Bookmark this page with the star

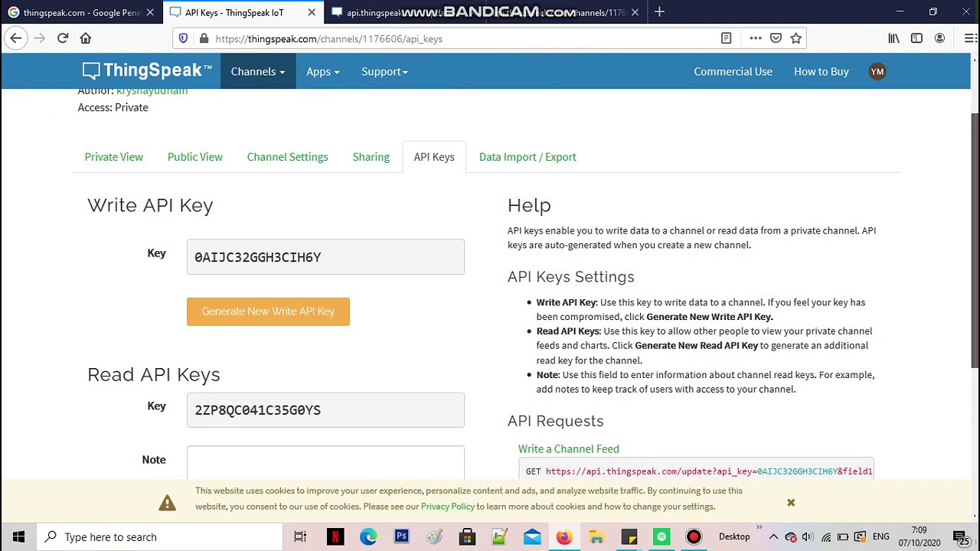(x=796, y=38)
